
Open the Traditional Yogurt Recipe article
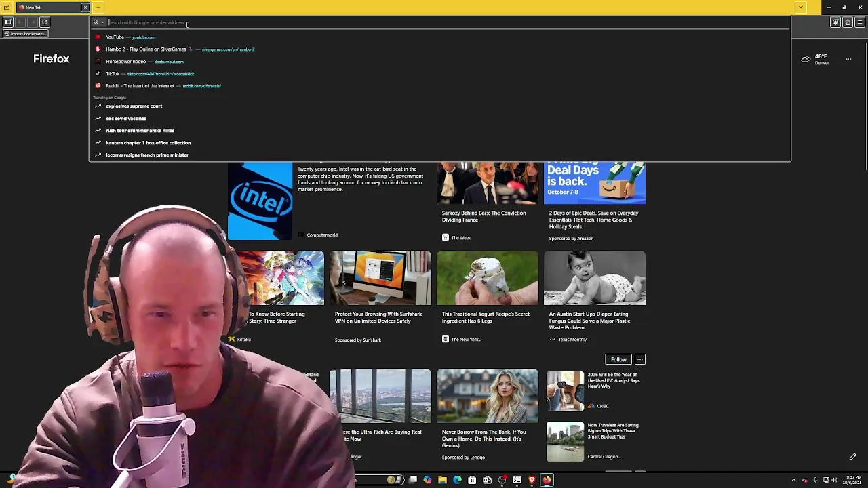[488, 297]
